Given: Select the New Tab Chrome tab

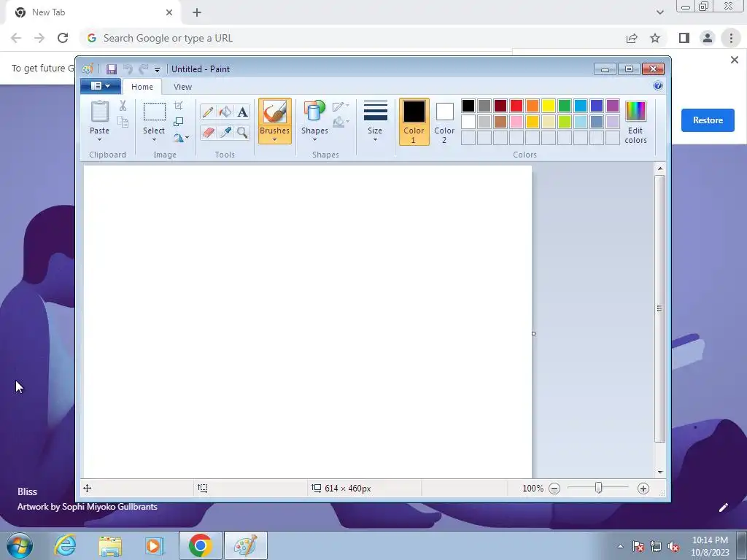Looking at the screenshot, I should pos(91,12).
